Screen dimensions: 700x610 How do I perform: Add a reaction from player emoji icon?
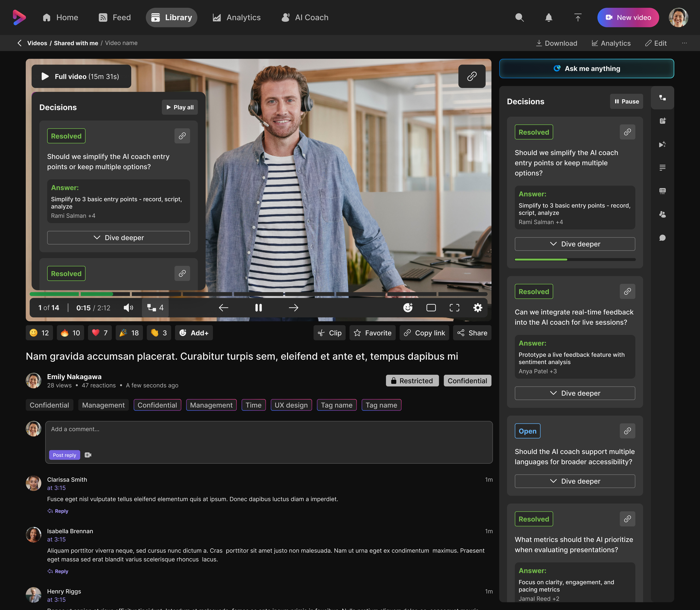[x=408, y=308]
